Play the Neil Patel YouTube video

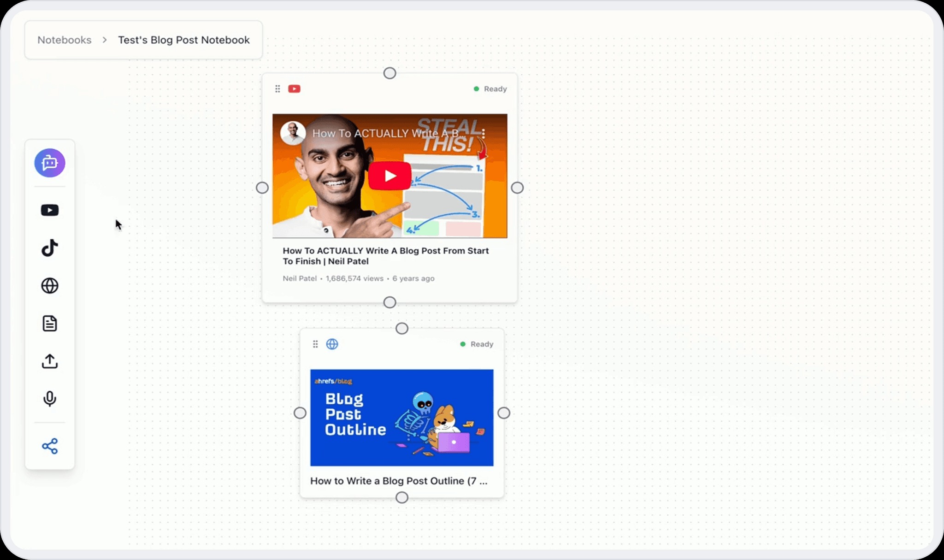coord(390,176)
